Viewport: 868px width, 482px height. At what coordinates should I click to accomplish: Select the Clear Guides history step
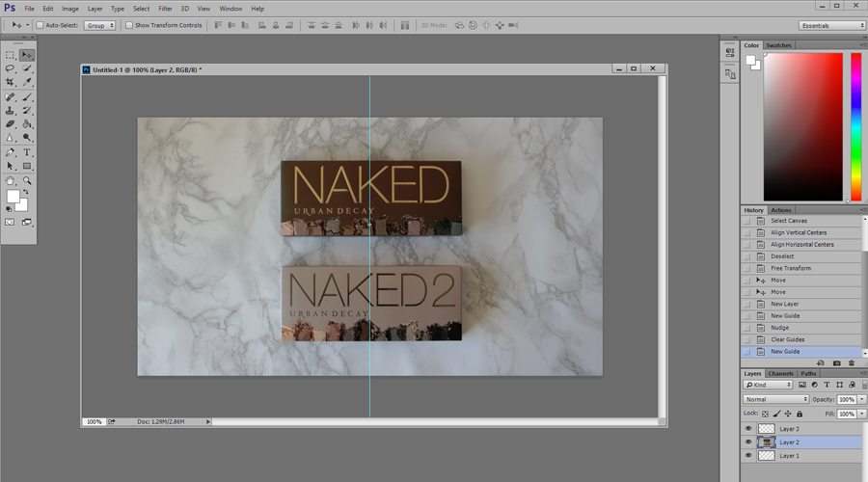[788, 339]
